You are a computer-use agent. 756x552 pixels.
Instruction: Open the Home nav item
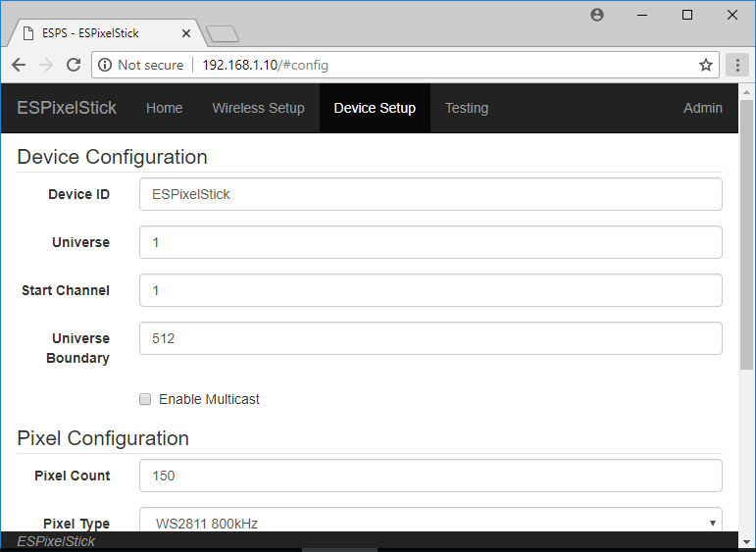point(165,108)
